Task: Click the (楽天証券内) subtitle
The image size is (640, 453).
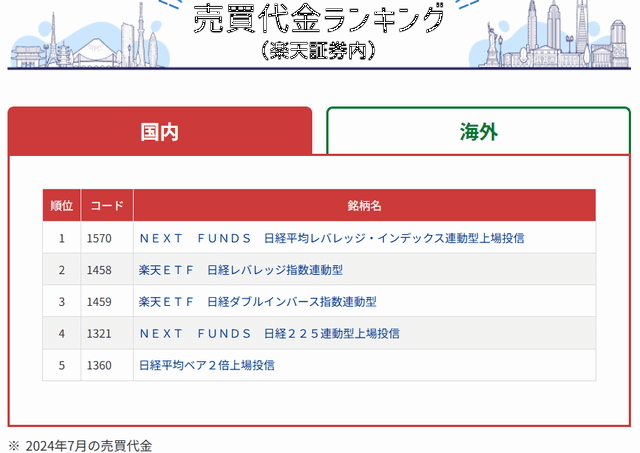Action: [319, 51]
